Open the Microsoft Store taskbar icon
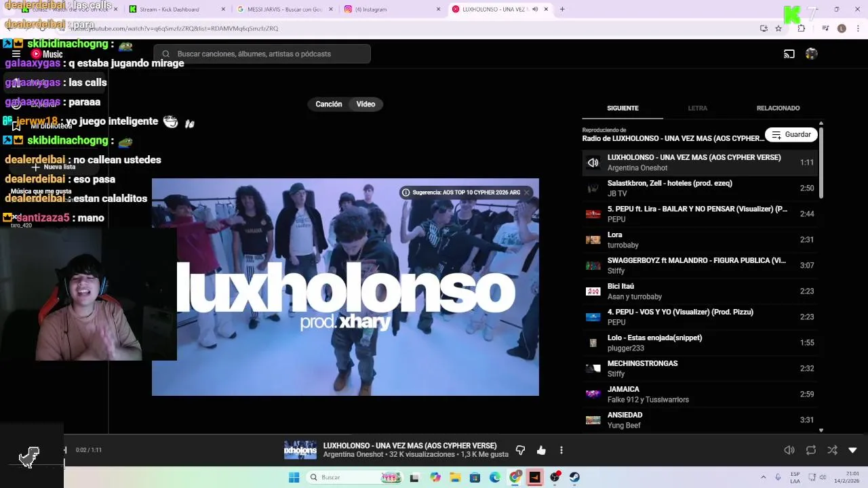 click(x=475, y=477)
